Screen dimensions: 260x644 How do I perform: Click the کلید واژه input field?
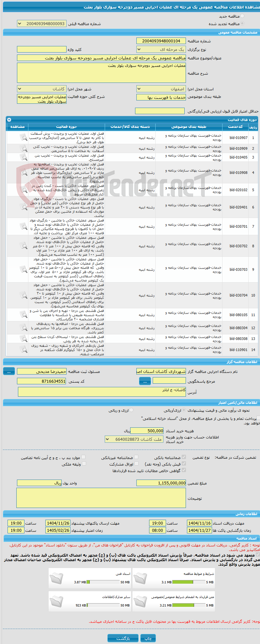(x=41, y=49)
